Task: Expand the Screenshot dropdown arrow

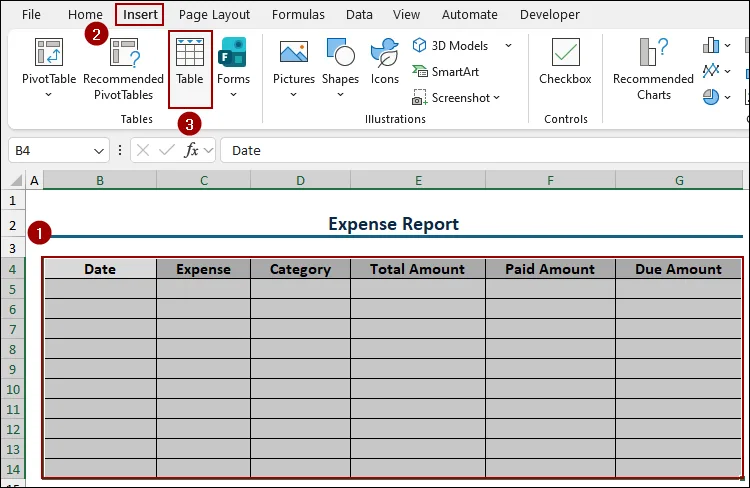Action: tap(496, 98)
